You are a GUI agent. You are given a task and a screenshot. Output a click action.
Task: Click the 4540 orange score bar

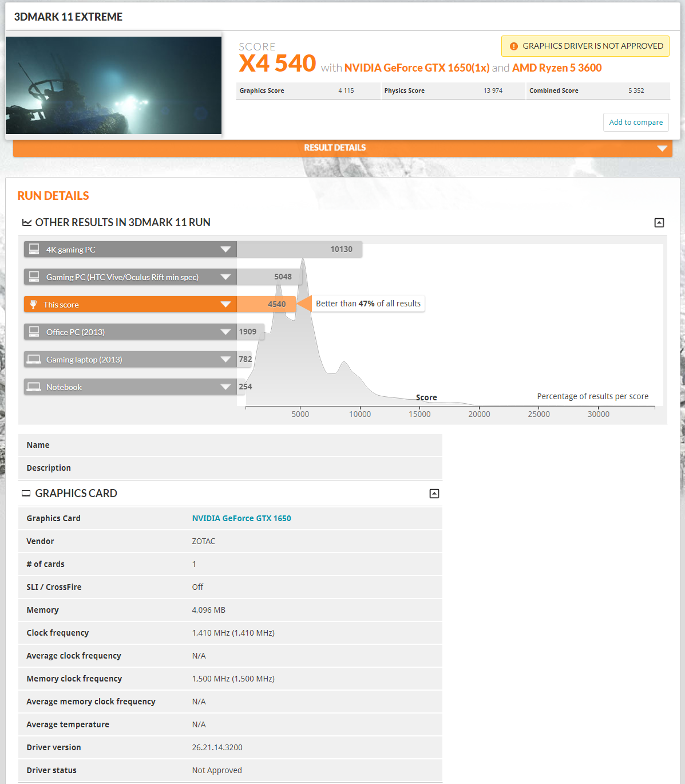266,304
